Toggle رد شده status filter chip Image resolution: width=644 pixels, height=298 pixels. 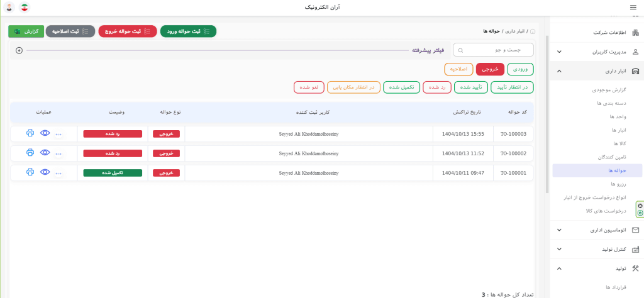437,87
